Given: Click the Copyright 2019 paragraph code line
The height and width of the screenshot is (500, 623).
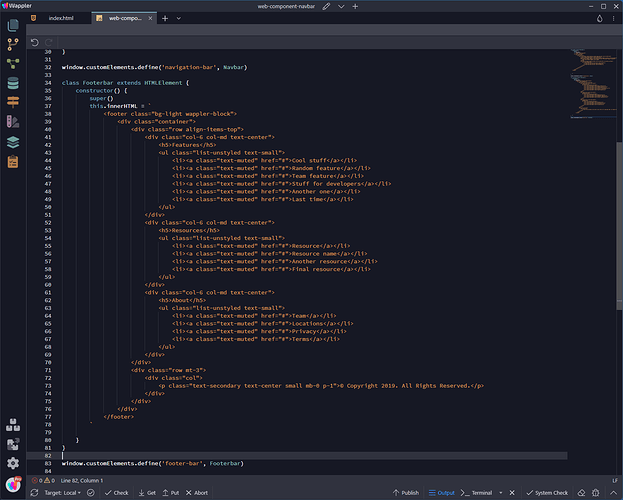Looking at the screenshot, I should pos(321,386).
